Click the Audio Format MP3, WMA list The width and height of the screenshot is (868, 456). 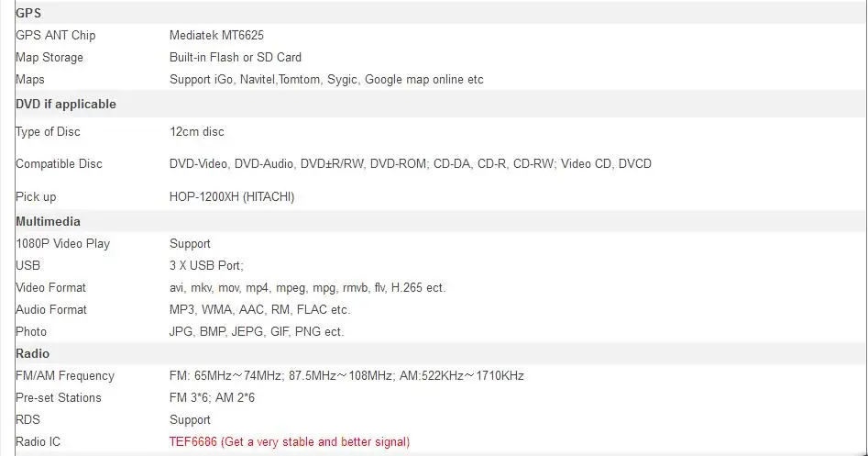tap(259, 310)
